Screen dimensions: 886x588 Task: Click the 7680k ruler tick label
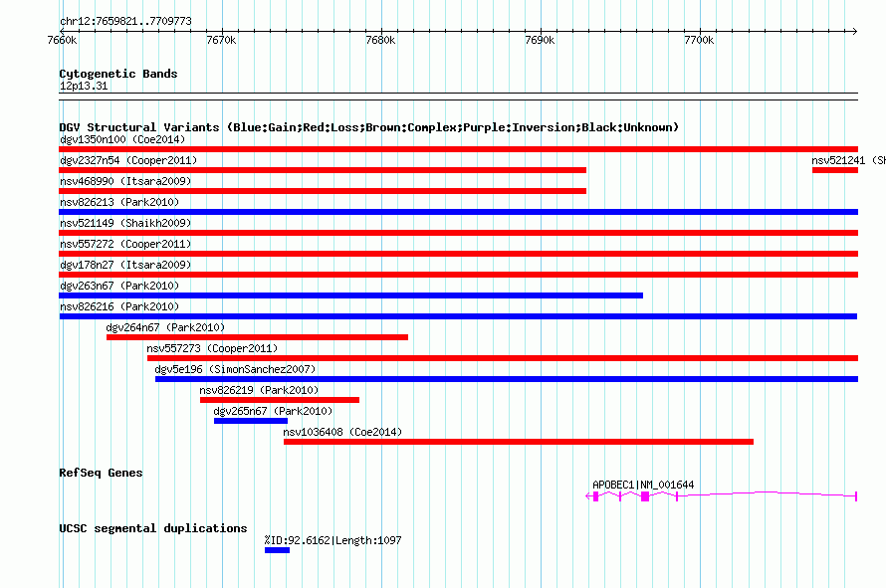(x=380, y=40)
